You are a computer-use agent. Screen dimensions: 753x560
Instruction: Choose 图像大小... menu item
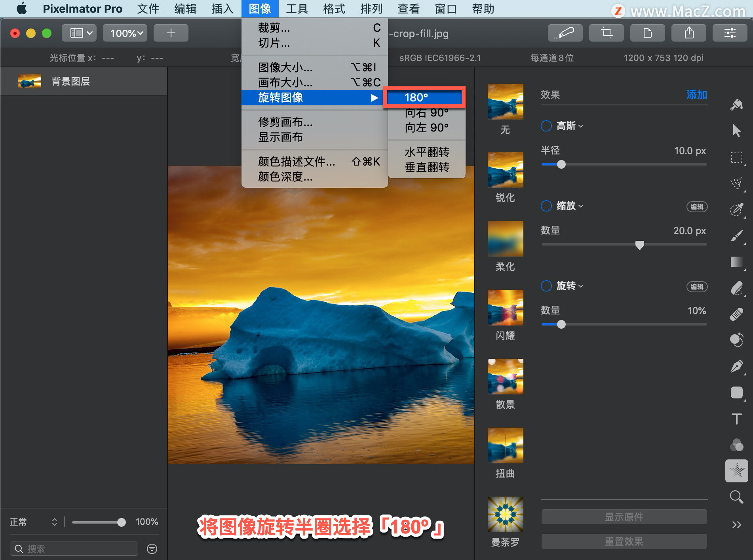click(x=314, y=67)
